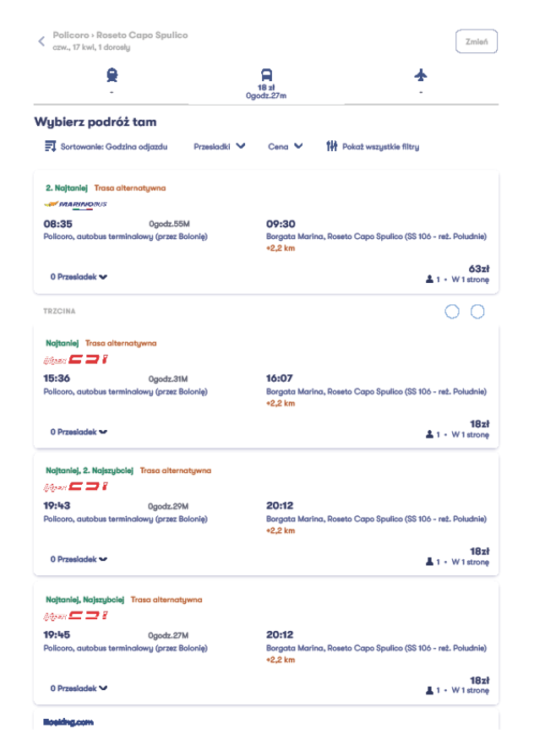This screenshot has height=756, width=534.
Task: Open the Pokaż wszystkie filtry link
Action: point(380,147)
